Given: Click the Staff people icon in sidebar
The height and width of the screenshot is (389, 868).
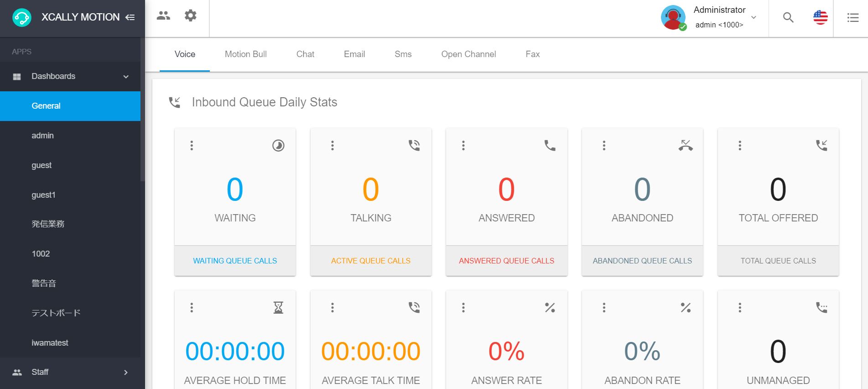Looking at the screenshot, I should pos(17,372).
